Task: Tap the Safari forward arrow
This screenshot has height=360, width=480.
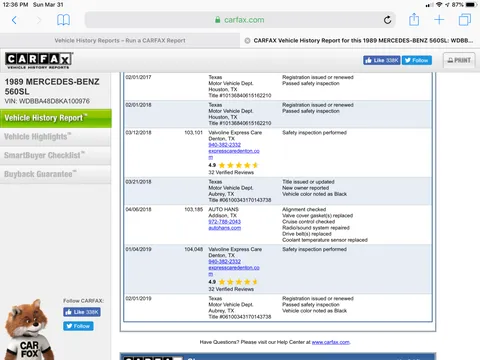Action: pos(39,20)
